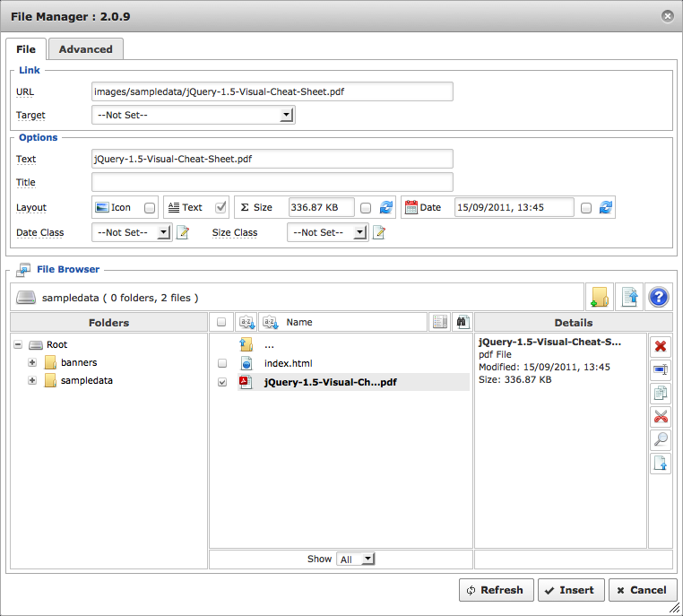This screenshot has width=683, height=616.
Task: Click the Insert button
Action: coord(571,590)
